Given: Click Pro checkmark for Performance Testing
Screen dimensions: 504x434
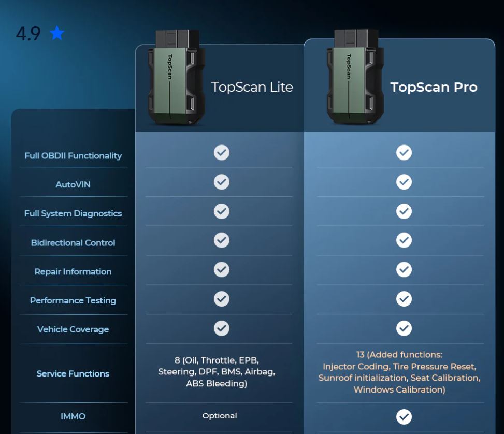Looking at the screenshot, I should pyautogui.click(x=404, y=299).
